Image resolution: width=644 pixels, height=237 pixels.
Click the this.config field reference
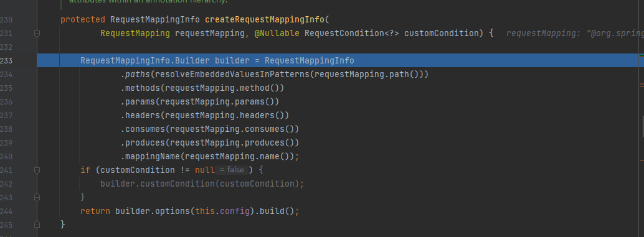point(222,211)
